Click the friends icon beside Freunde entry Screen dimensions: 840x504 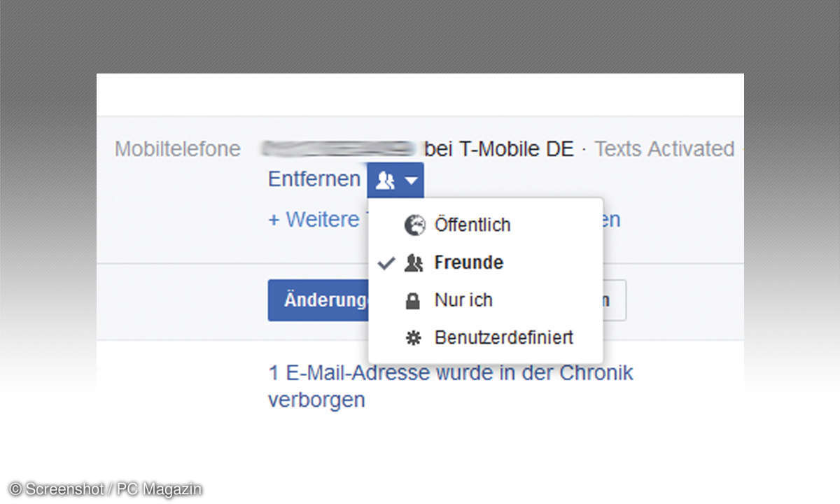(414, 263)
